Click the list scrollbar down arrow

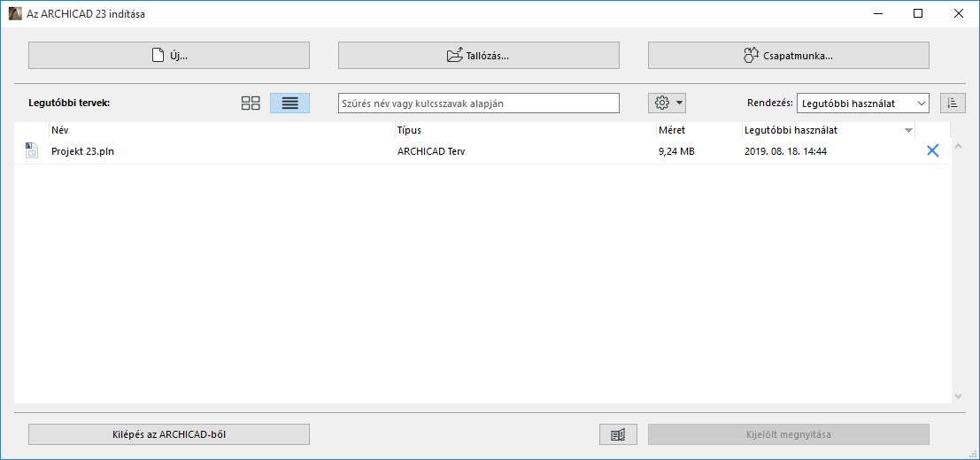(x=959, y=396)
